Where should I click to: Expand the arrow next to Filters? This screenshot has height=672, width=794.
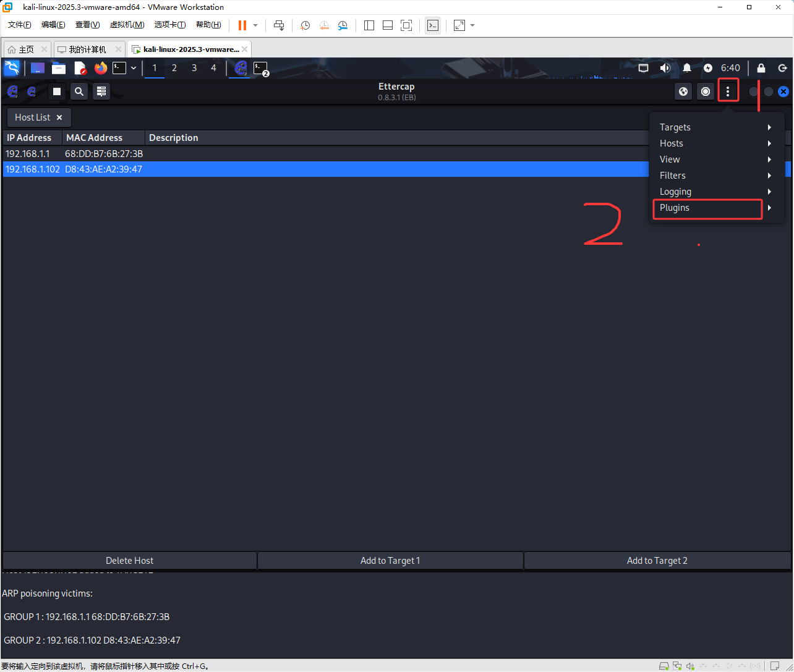click(x=769, y=176)
